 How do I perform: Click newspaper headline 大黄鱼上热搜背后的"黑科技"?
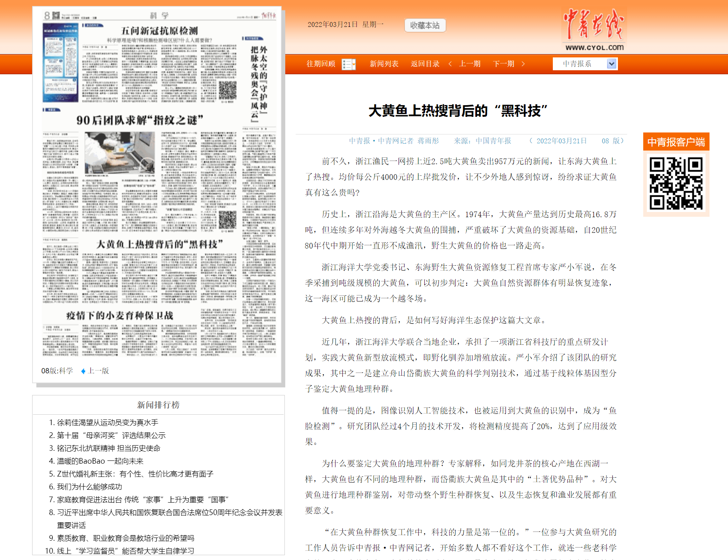coord(160,244)
